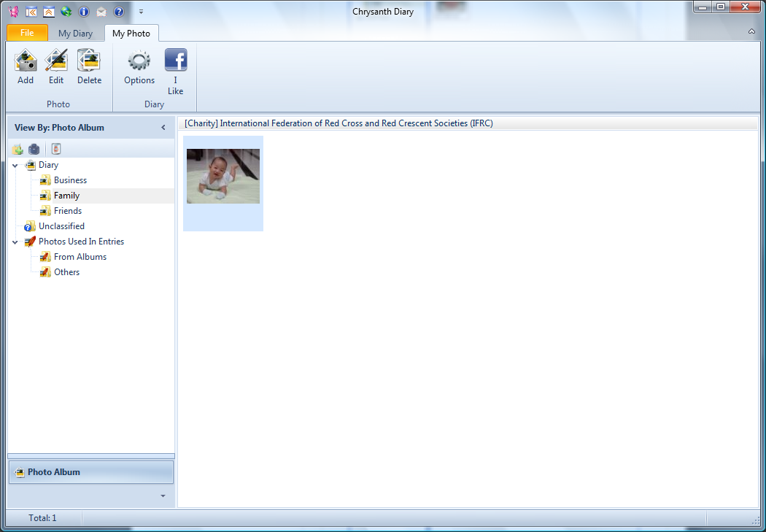766x532 pixels.
Task: Minimize the ribbon using the top-right chevron
Action: 751,31
